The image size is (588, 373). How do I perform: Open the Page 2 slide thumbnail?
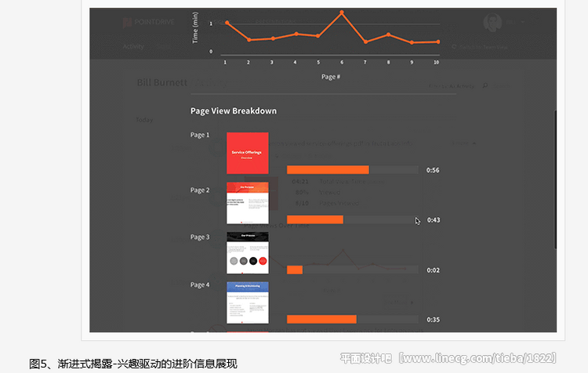(248, 203)
